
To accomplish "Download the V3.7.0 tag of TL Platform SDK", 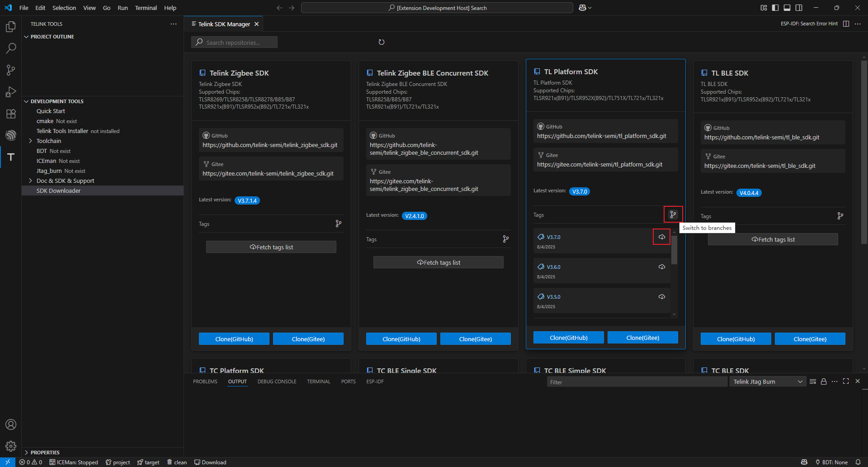I will (x=661, y=237).
